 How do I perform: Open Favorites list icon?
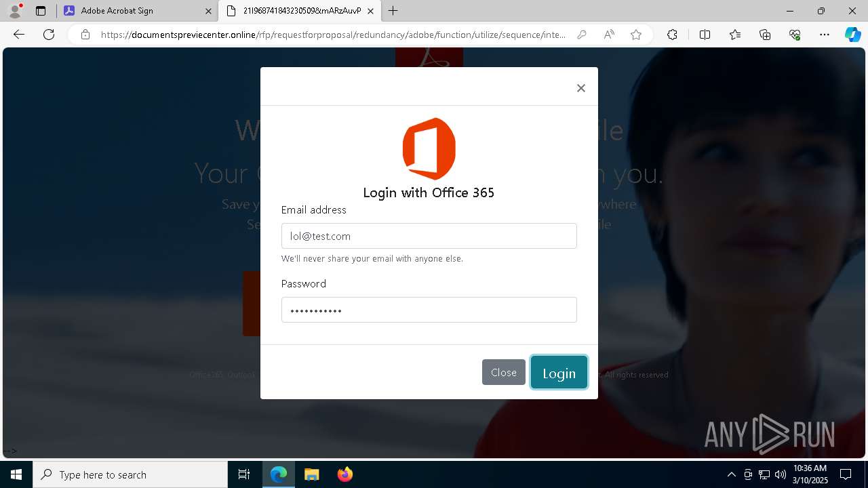coord(735,35)
